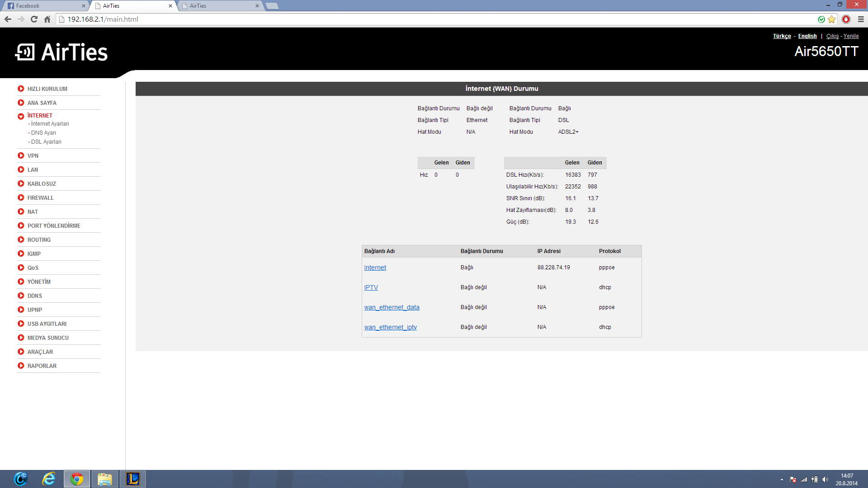Click green checkmark extension icon

[x=821, y=19]
